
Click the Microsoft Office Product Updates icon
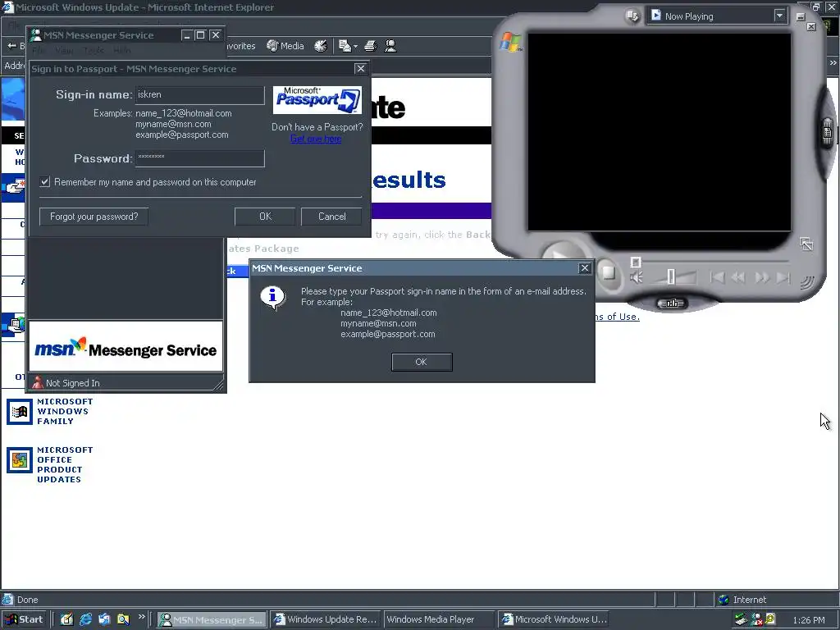tap(20, 460)
